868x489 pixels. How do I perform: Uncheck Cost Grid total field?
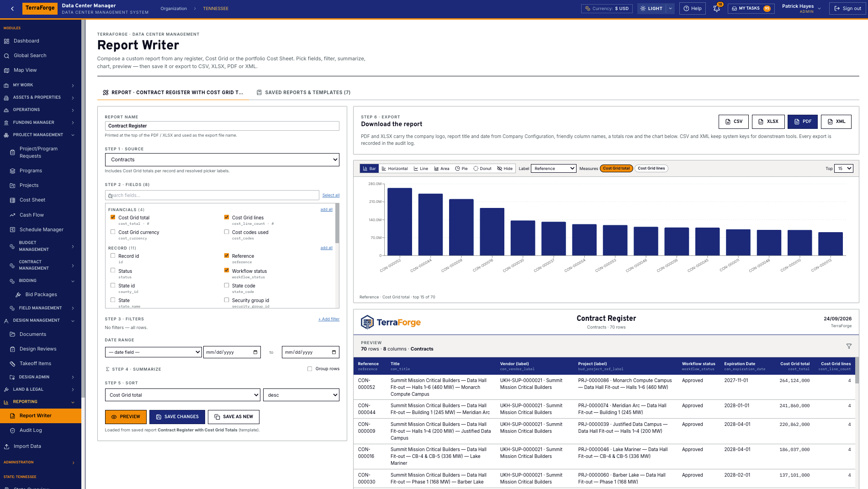(113, 218)
